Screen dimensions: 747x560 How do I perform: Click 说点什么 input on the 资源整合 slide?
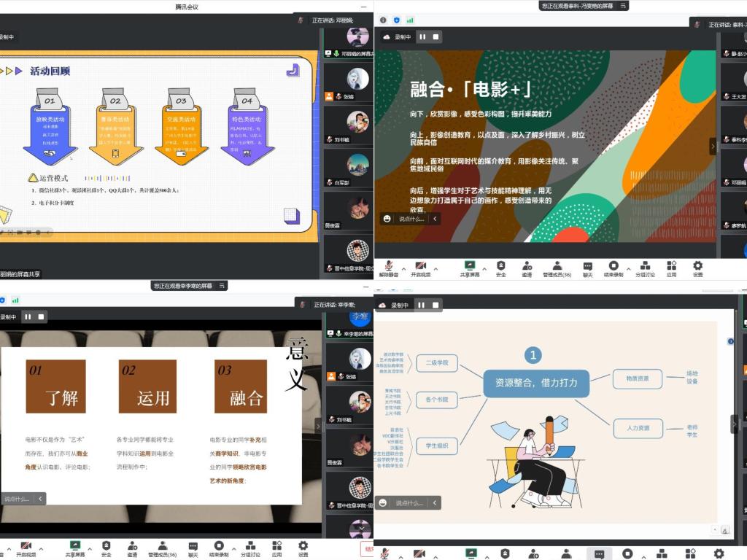(x=409, y=503)
